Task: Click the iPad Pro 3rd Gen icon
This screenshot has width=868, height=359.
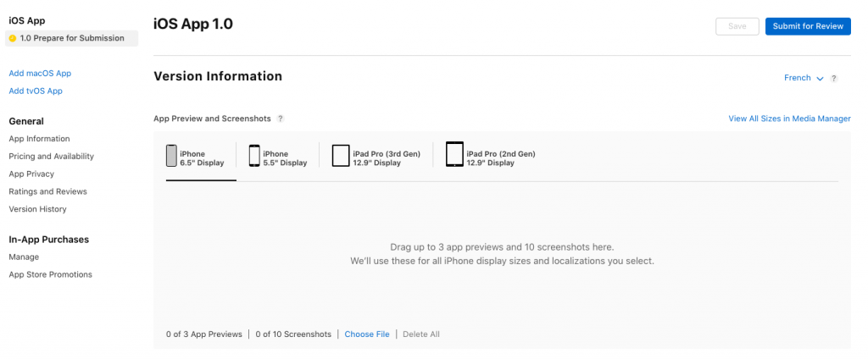Action: click(341, 156)
